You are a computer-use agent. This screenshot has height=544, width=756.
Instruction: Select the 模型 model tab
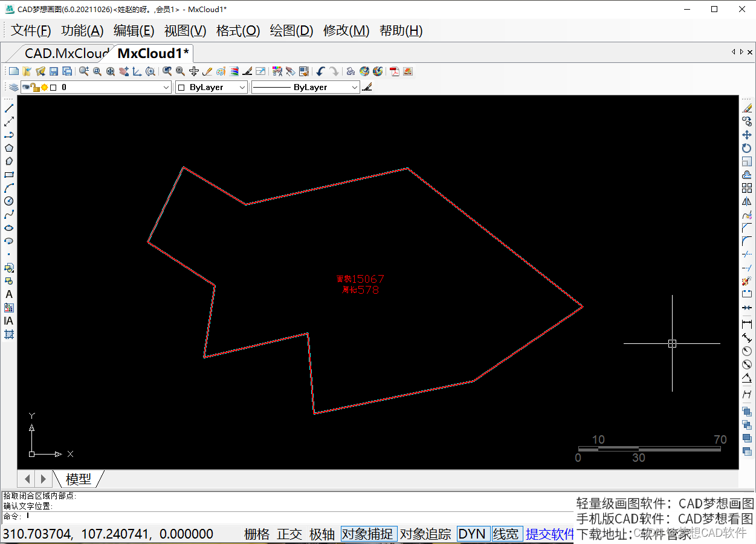pos(79,479)
